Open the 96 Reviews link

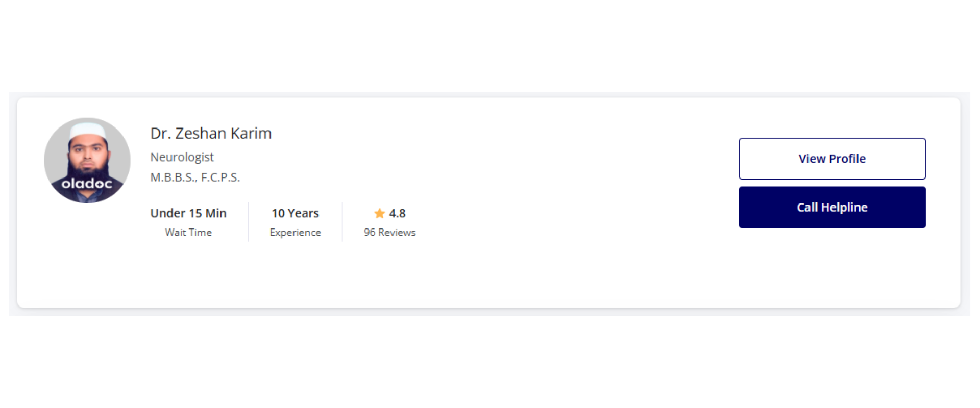point(390,233)
